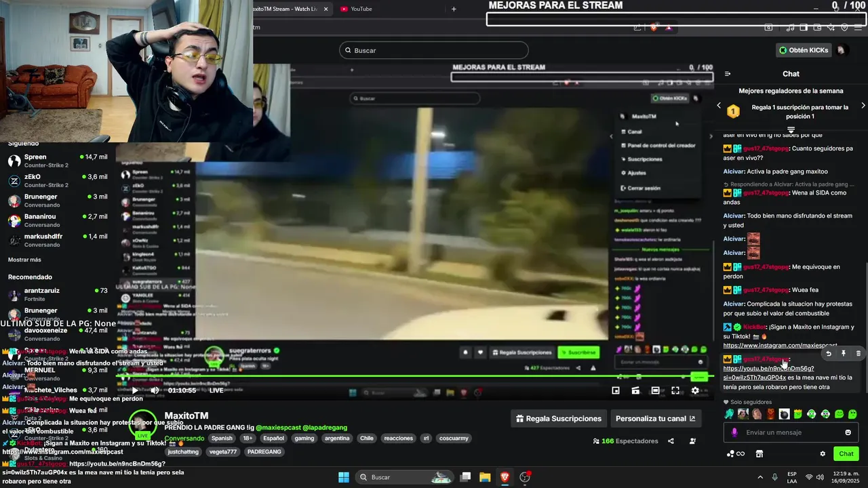Go to previous top gifter
The image size is (868, 488).
click(719, 106)
